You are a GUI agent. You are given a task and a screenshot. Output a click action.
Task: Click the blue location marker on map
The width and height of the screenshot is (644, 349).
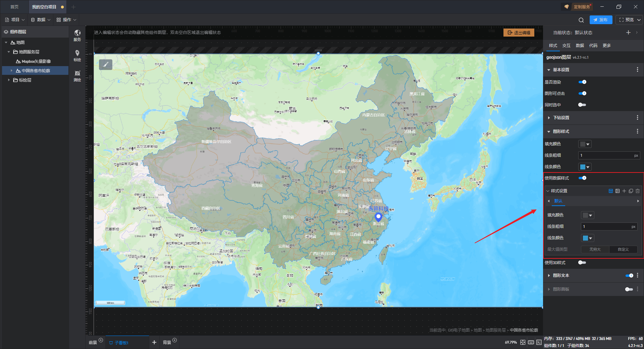click(x=378, y=217)
